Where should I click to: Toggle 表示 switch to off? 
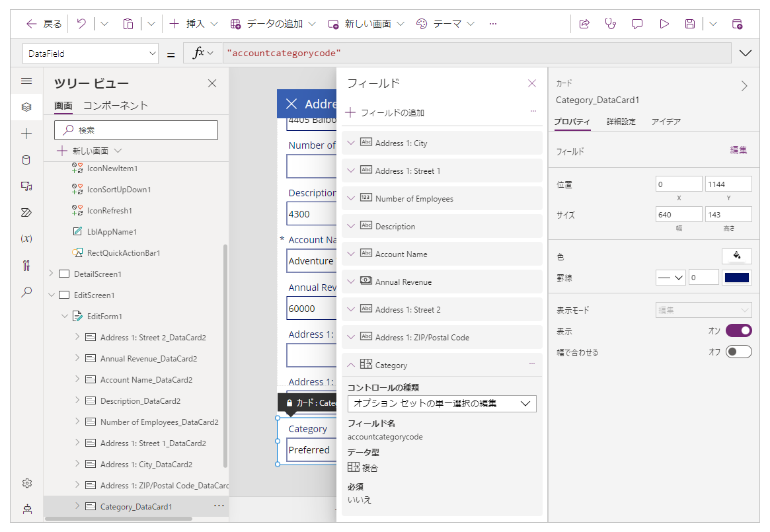point(738,330)
